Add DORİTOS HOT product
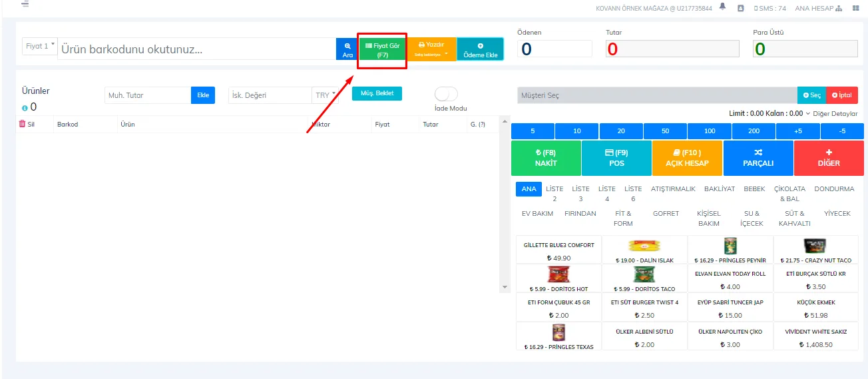868x379 pixels. (558, 278)
